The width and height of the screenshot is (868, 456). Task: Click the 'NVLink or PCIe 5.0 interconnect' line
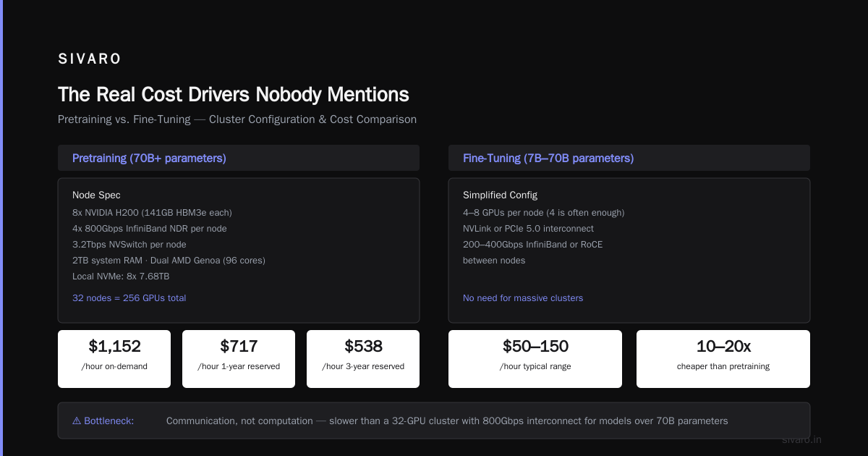(528, 229)
